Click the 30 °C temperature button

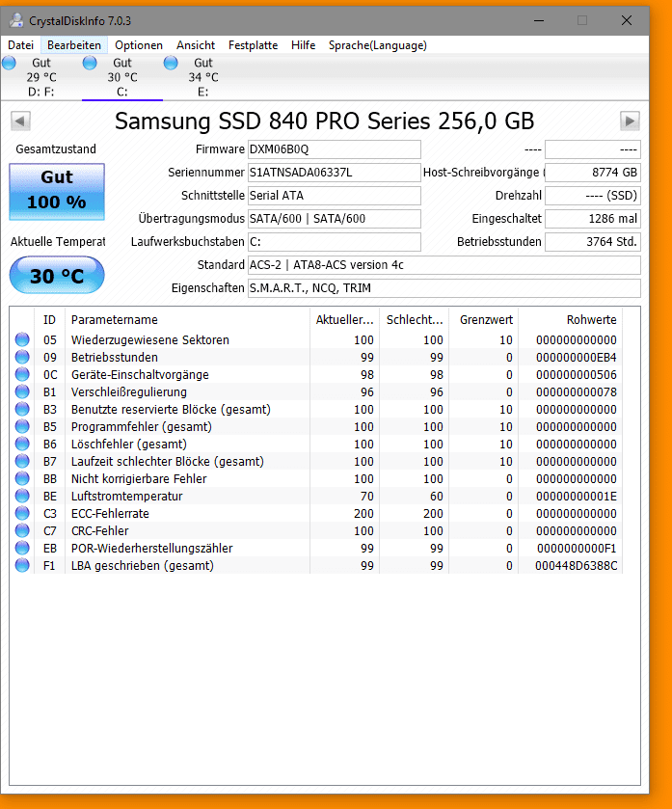[57, 275]
